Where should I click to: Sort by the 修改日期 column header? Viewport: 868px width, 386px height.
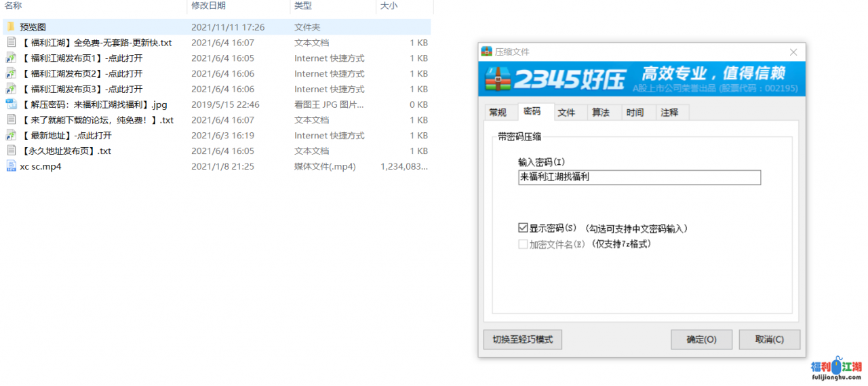pos(208,5)
